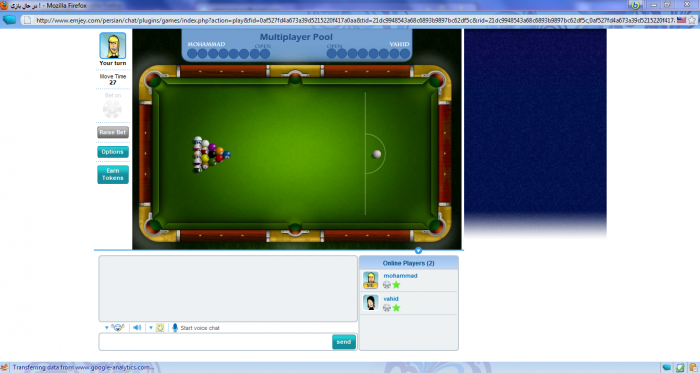Click the player avatar above Your turn
The width and height of the screenshot is (700, 373).
tap(112, 46)
